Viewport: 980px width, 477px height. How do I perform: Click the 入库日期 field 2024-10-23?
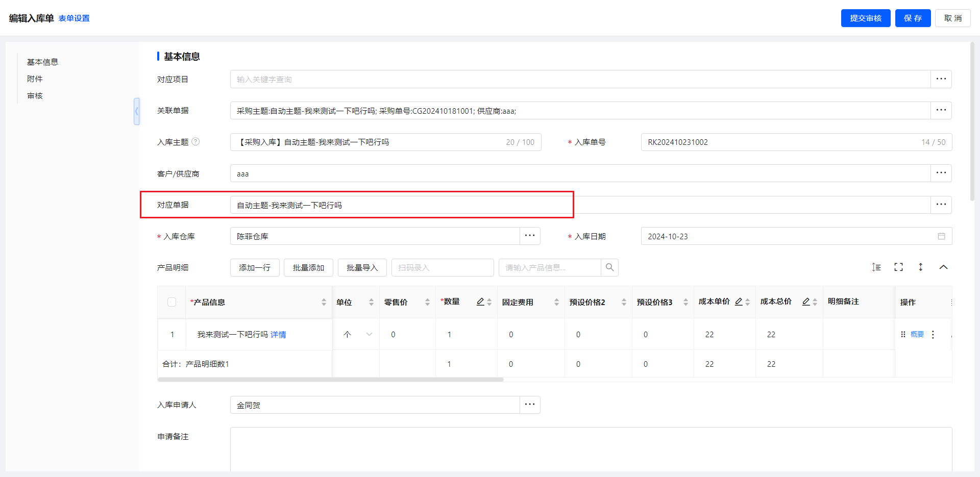coord(796,236)
